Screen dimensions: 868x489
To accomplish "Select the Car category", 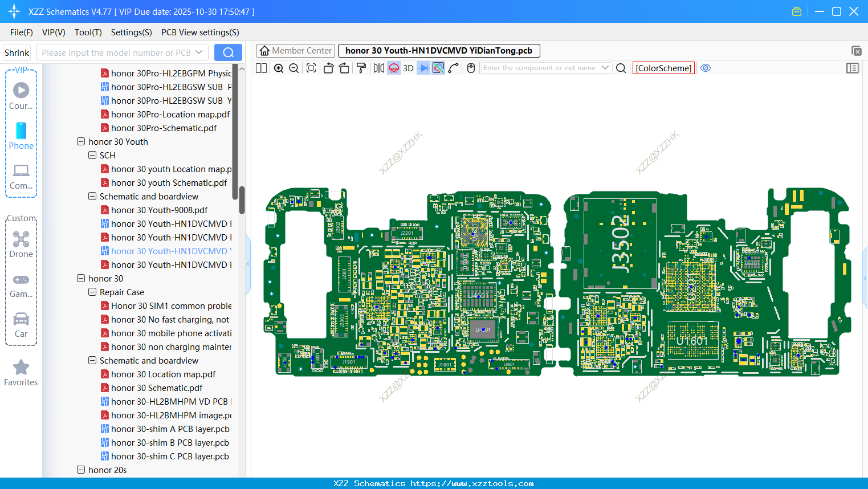I will [x=21, y=324].
